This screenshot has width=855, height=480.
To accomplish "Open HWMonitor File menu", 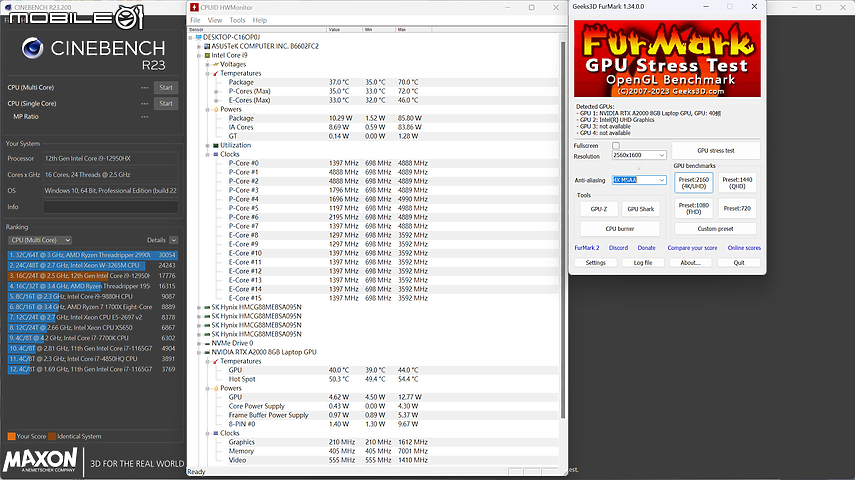I will (x=195, y=20).
